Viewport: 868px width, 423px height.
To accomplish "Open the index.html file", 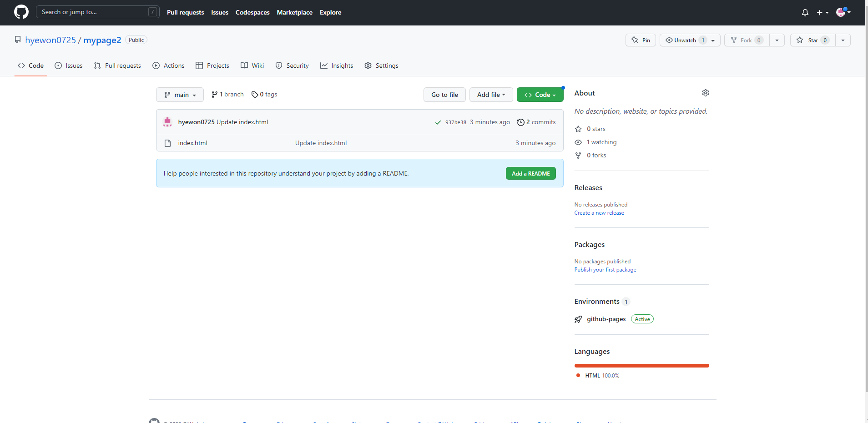I will pyautogui.click(x=193, y=143).
